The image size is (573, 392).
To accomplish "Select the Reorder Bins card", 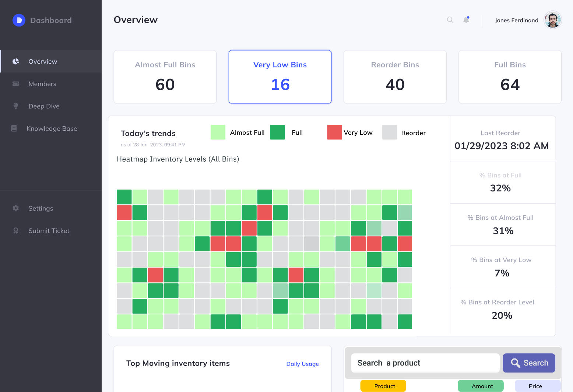I will coord(395,77).
